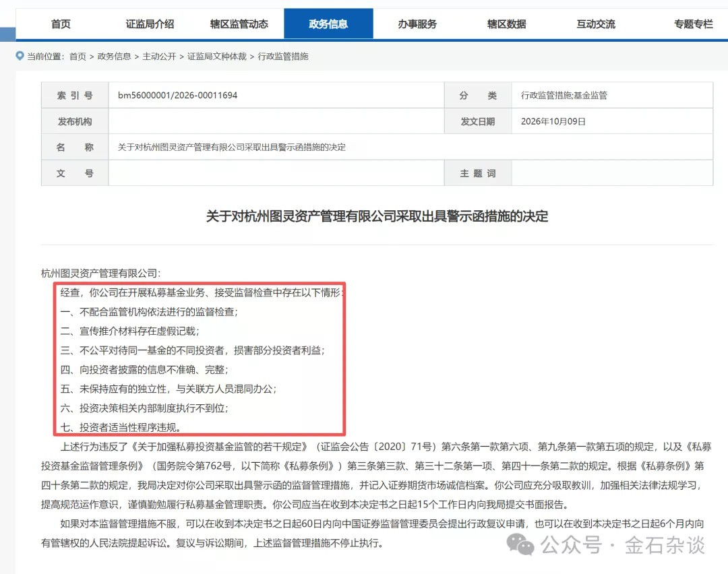The width and height of the screenshot is (728, 574).
Task: Open the 专题专栏 tab
Action: point(693,24)
